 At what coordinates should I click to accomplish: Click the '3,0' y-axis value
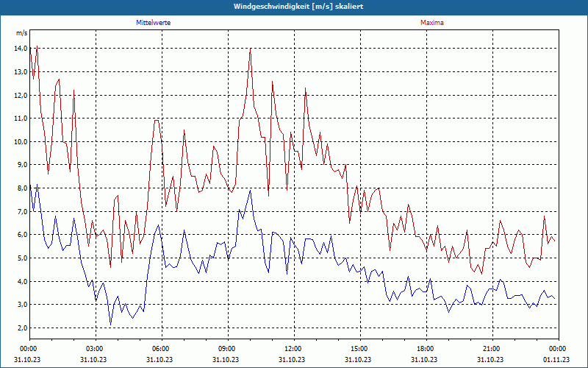22,305
